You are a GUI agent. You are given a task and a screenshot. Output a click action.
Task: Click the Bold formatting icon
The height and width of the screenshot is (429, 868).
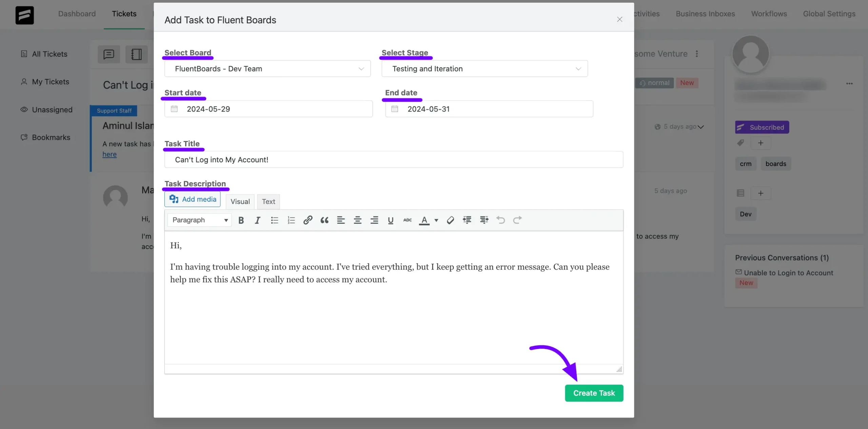(241, 220)
